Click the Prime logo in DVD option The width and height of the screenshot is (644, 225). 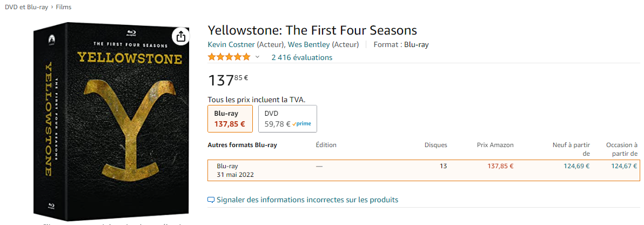coord(301,124)
